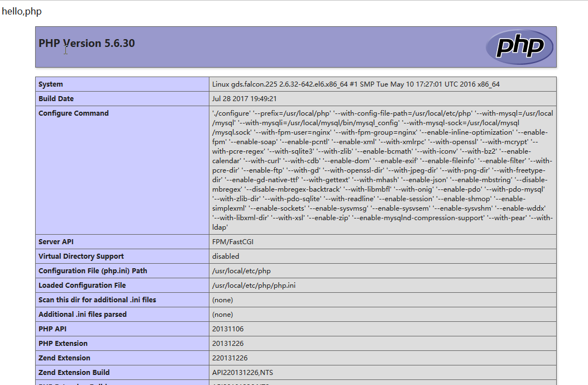Click the configure command options text block
The height and width of the screenshot is (385, 588).
coord(383,170)
